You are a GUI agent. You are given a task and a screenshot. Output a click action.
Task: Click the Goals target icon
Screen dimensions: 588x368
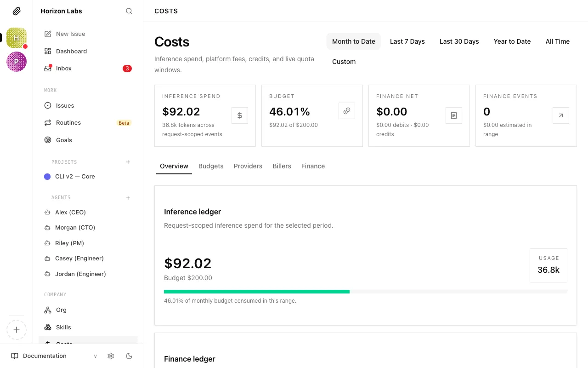(48, 140)
